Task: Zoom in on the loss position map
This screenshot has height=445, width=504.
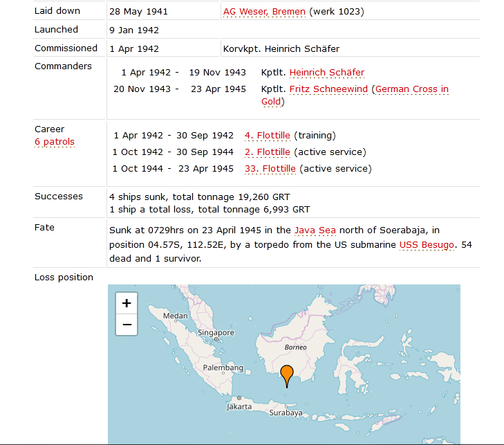Action: tap(127, 303)
